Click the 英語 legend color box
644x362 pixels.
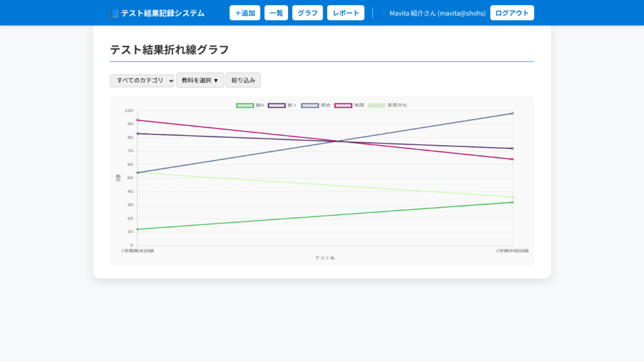(343, 105)
